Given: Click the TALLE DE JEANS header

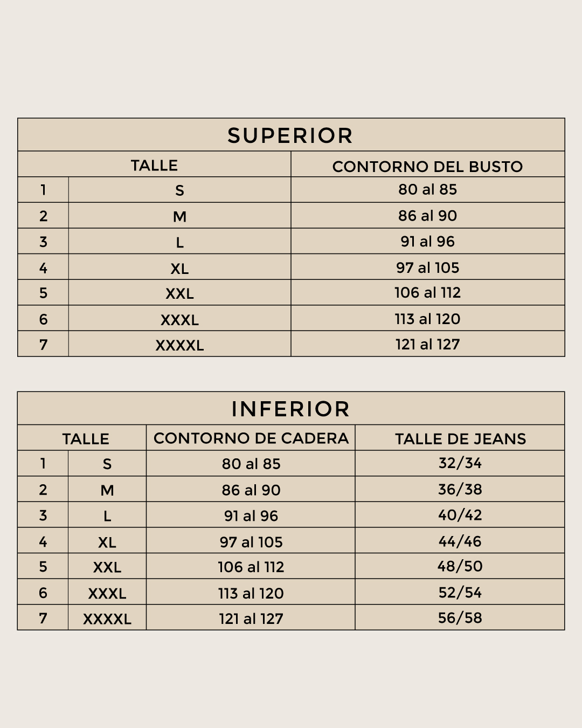Looking at the screenshot, I should pos(460,439).
